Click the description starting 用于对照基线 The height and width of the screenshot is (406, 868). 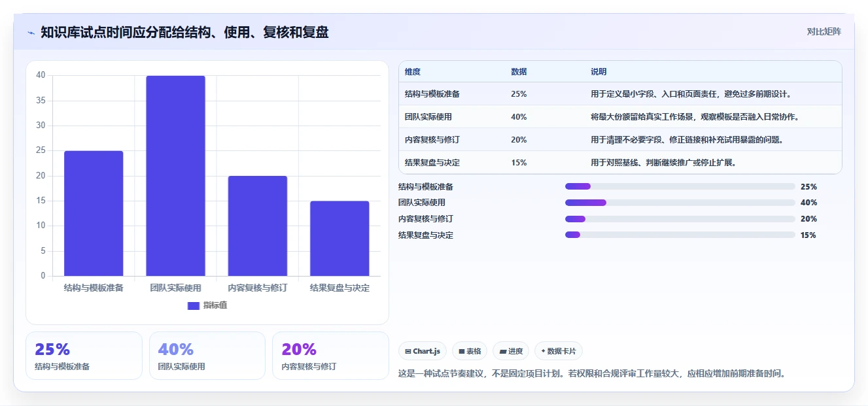coord(663,163)
